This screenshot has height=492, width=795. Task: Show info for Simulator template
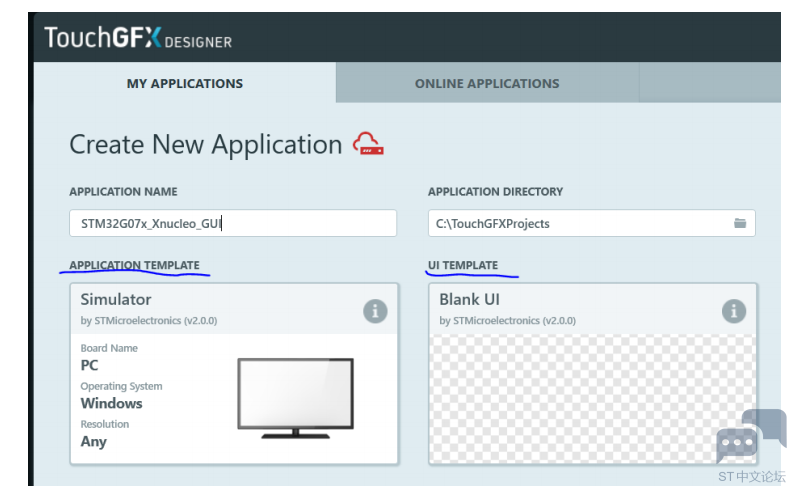(x=375, y=311)
